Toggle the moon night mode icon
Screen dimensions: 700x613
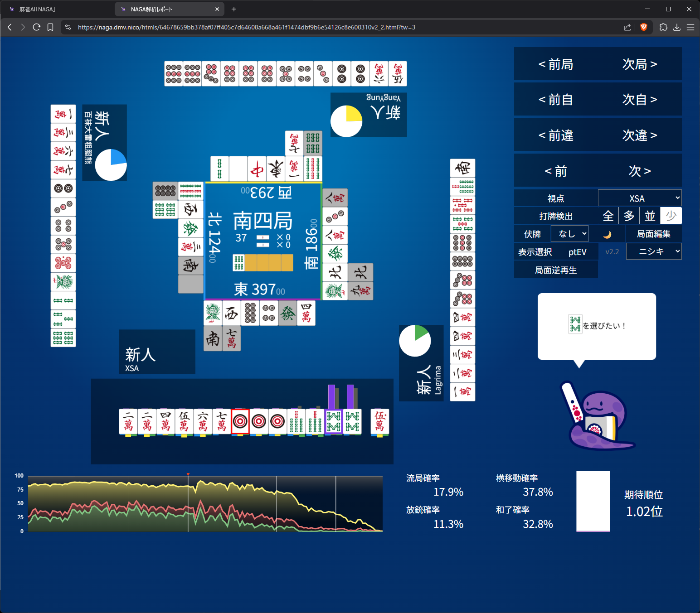point(607,234)
